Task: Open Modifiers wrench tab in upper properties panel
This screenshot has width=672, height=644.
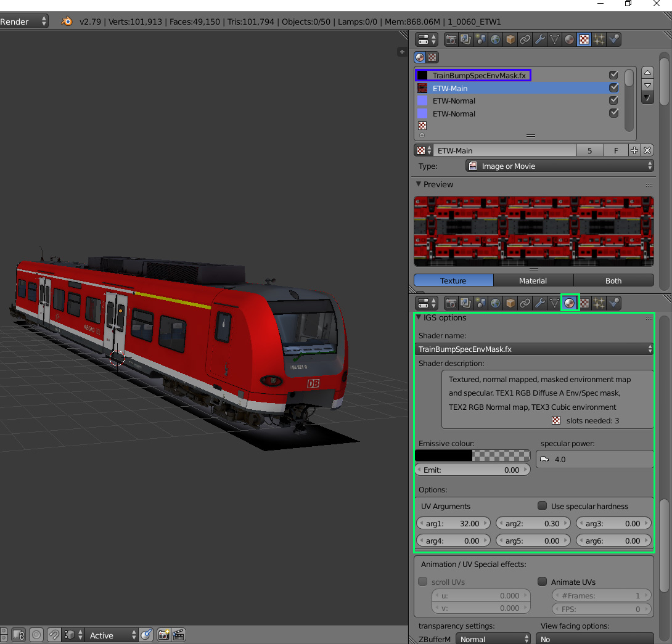Action: point(539,39)
